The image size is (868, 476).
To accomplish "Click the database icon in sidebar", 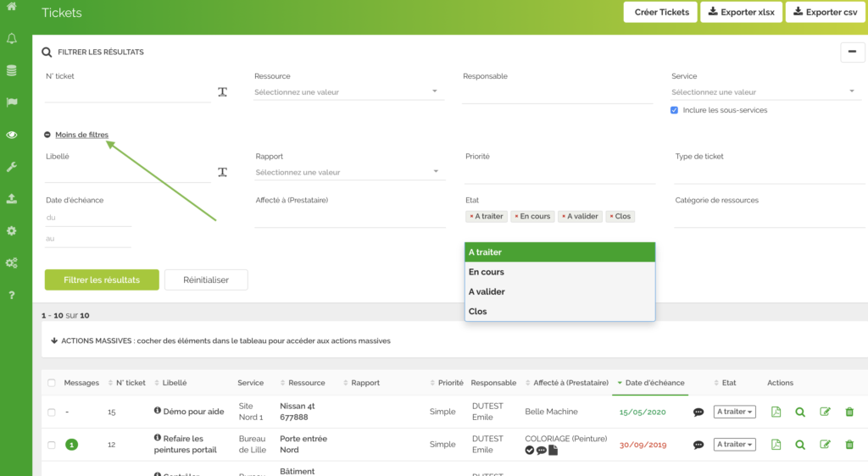I will click(x=12, y=70).
